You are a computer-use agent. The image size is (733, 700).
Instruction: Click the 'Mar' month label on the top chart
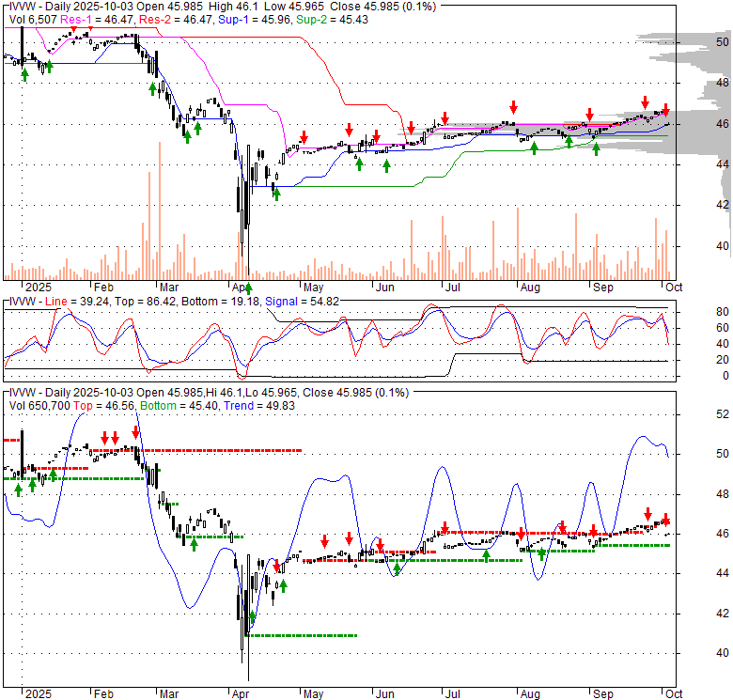[169, 288]
